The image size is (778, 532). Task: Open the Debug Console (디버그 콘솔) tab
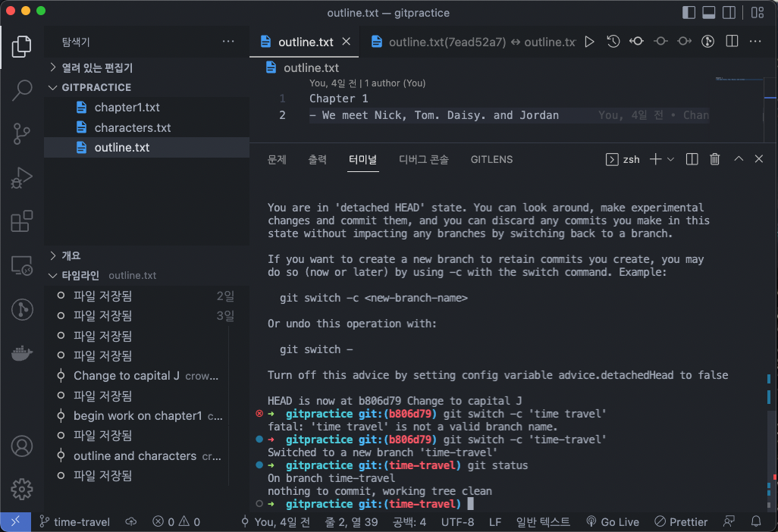(424, 159)
